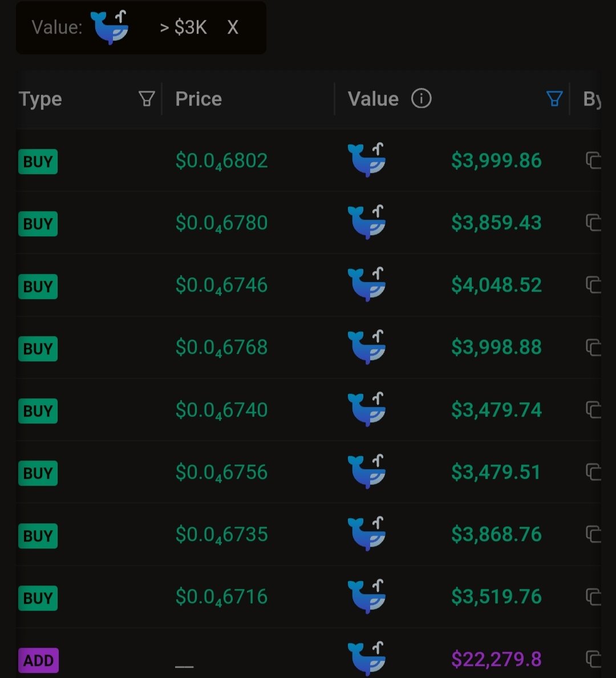The image size is (616, 678).
Task: Click the info icon next to Value header
Action: point(421,99)
